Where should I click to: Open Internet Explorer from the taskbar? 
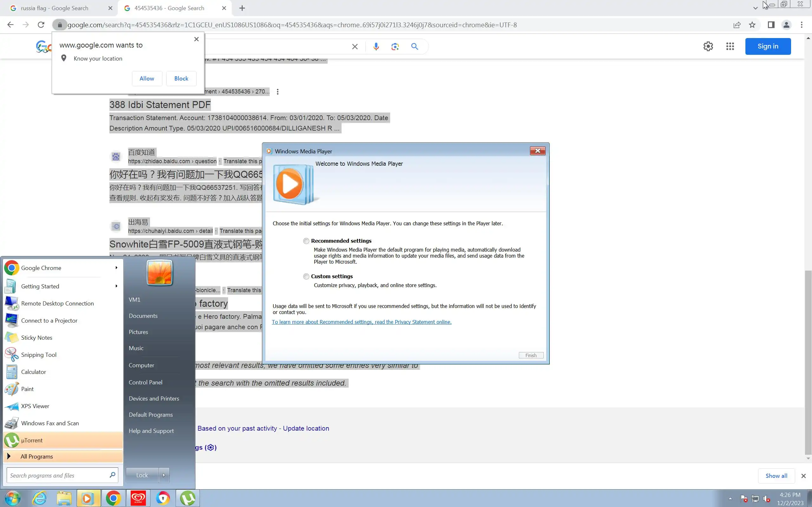39,498
